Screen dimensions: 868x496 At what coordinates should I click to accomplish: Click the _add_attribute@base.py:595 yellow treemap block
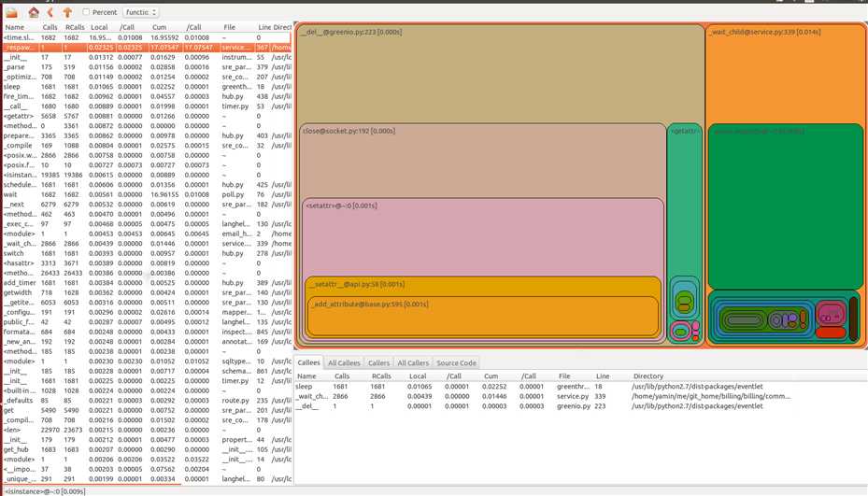pos(482,319)
